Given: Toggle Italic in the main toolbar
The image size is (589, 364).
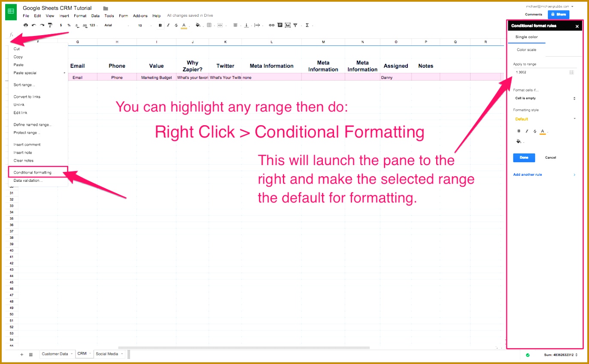Looking at the screenshot, I should click(x=168, y=25).
